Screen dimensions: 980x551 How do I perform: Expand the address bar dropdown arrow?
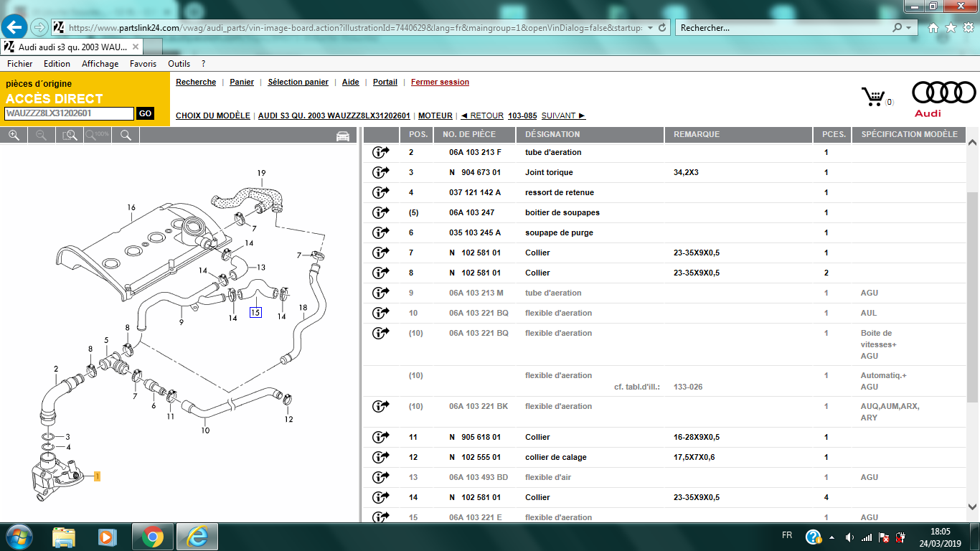click(650, 28)
